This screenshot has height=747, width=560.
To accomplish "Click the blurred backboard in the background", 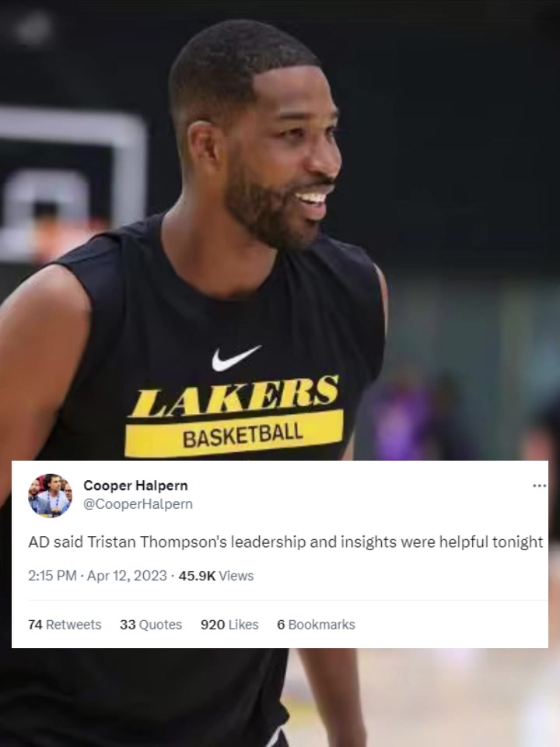I will click(72, 186).
